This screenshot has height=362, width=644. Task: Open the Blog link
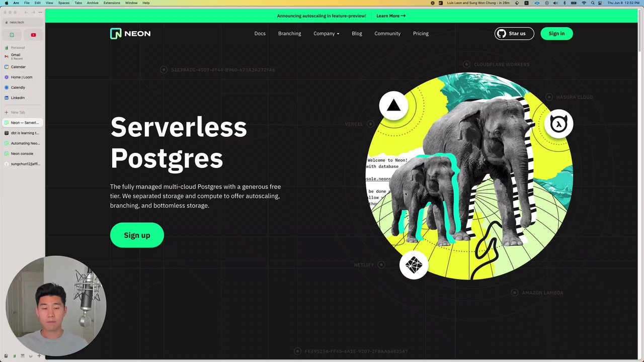[x=357, y=34]
